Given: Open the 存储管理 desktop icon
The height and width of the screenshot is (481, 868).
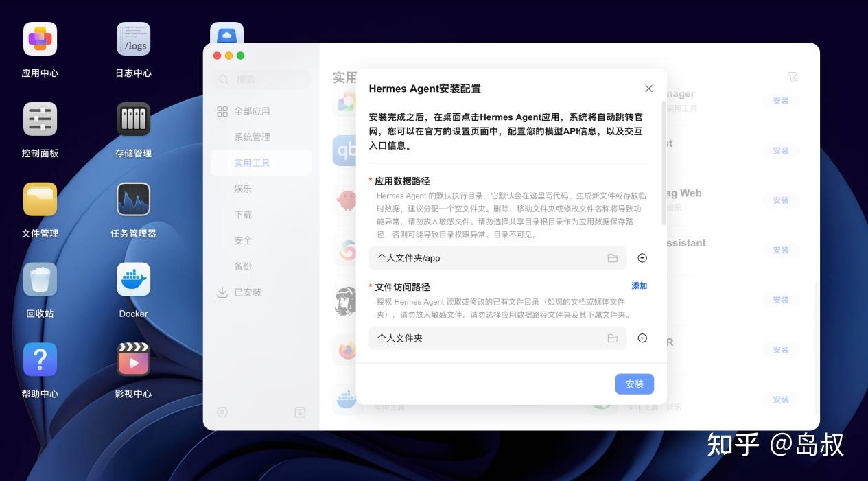Looking at the screenshot, I should 133,119.
